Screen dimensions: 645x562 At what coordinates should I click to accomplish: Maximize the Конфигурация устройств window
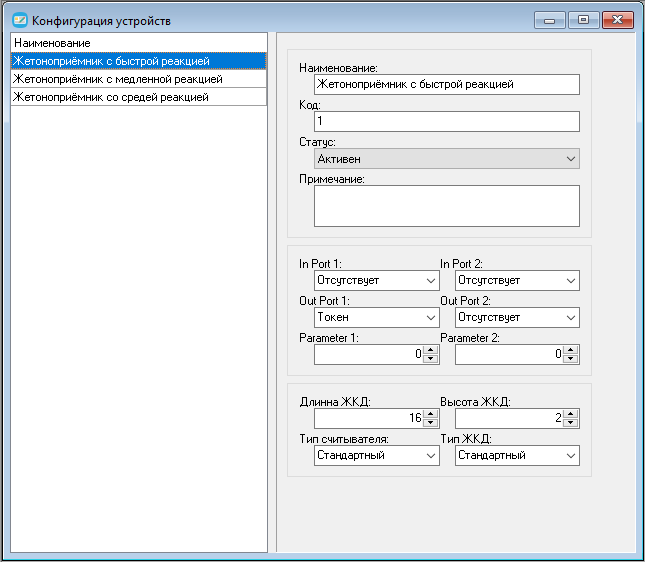click(x=583, y=20)
